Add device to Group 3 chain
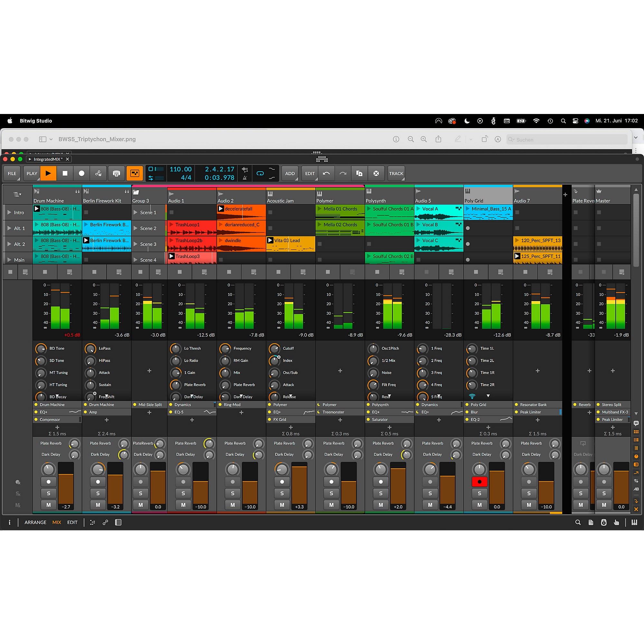Image resolution: width=644 pixels, height=644 pixels. tap(149, 412)
